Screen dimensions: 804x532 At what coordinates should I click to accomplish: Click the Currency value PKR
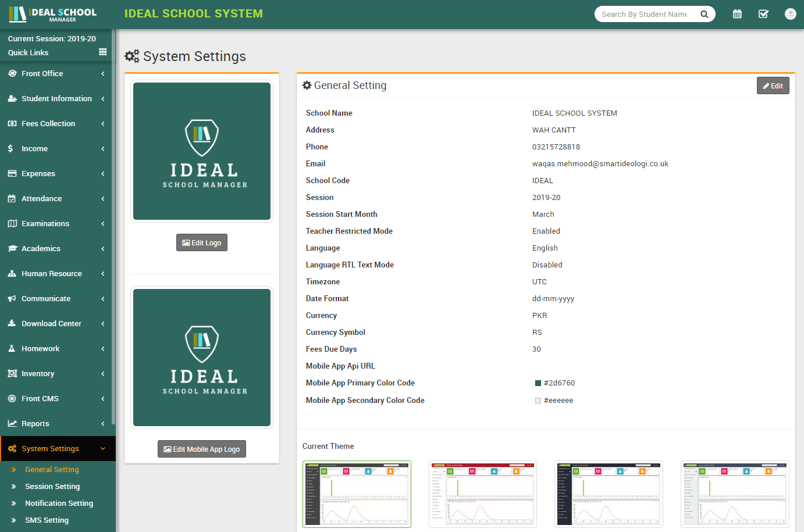coord(539,315)
